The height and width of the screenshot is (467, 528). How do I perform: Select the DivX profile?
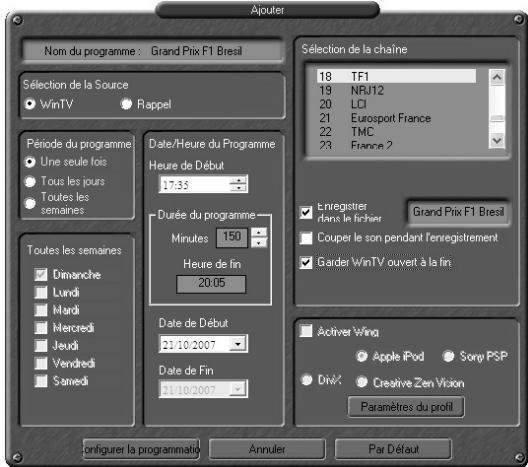coord(306,380)
